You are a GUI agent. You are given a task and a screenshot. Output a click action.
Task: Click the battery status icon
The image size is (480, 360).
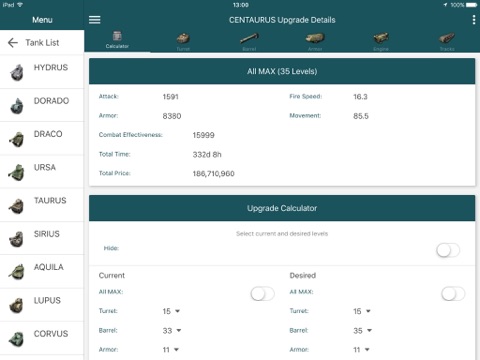(472, 5)
